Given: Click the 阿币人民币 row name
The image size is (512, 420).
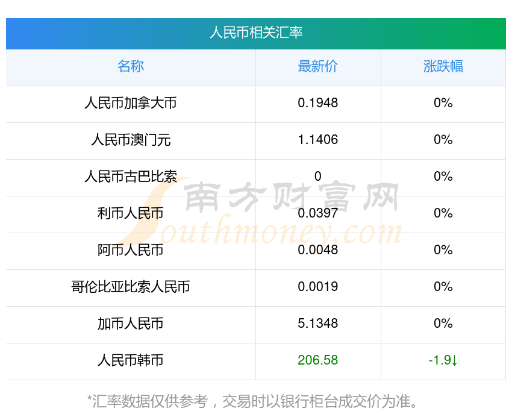Looking at the screenshot, I should [x=131, y=250].
